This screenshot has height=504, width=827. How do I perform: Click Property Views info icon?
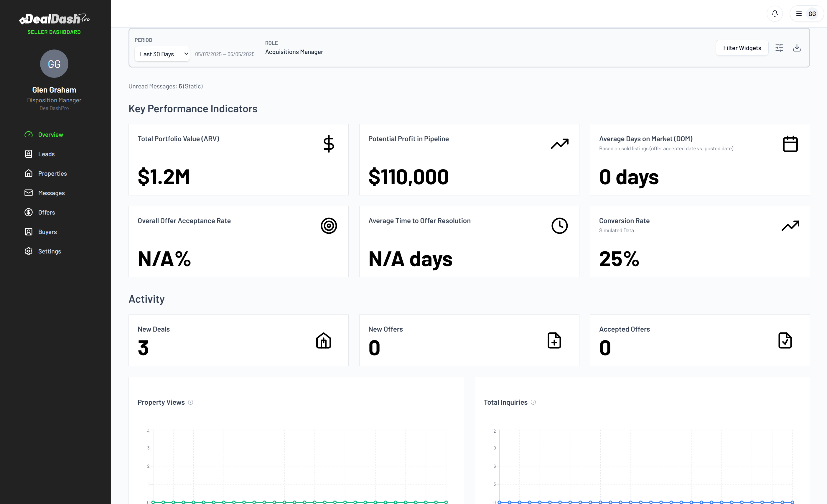click(191, 402)
